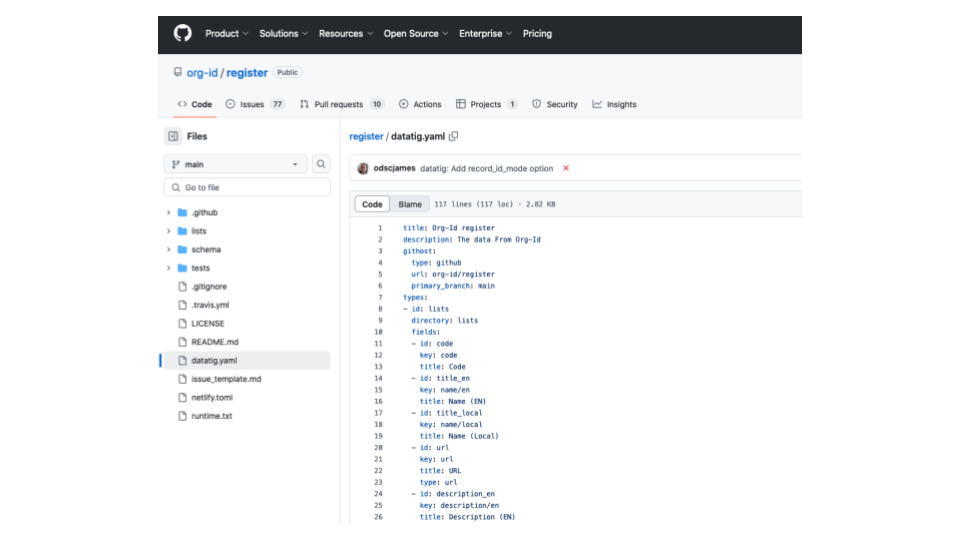This screenshot has width=960, height=540.
Task: Open the netlify.toml file
Action: tap(212, 397)
